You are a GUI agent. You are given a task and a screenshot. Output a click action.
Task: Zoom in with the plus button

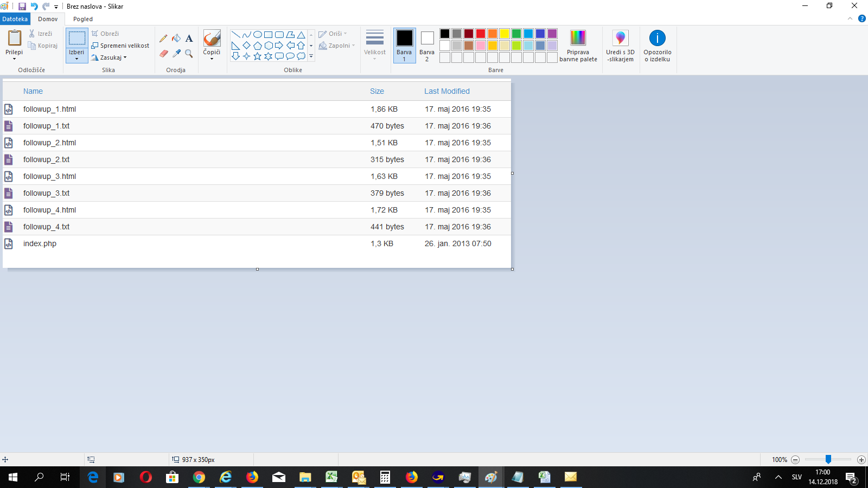861,460
